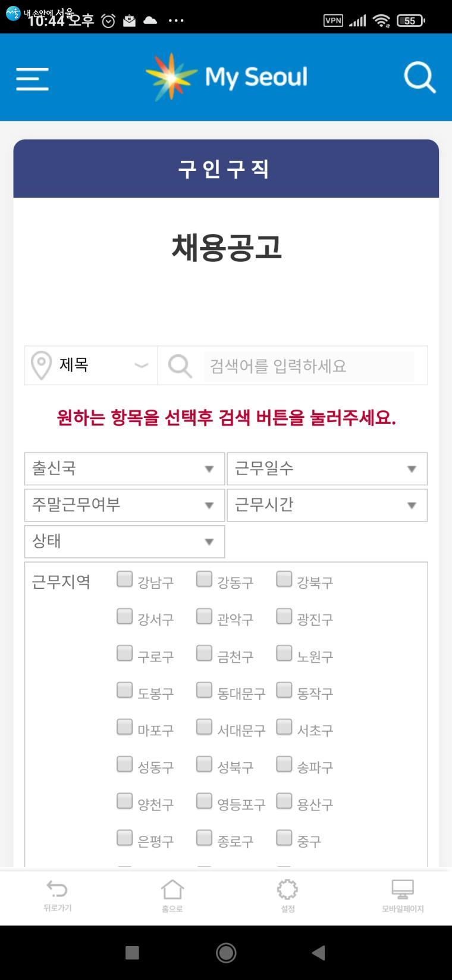Tap the My Seoul logo

tap(227, 77)
